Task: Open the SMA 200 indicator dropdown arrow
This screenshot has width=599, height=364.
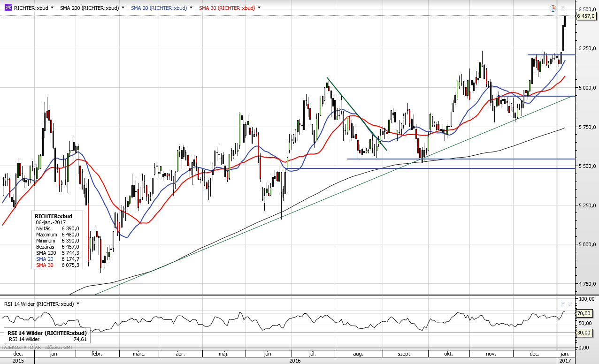Action: [x=123, y=8]
